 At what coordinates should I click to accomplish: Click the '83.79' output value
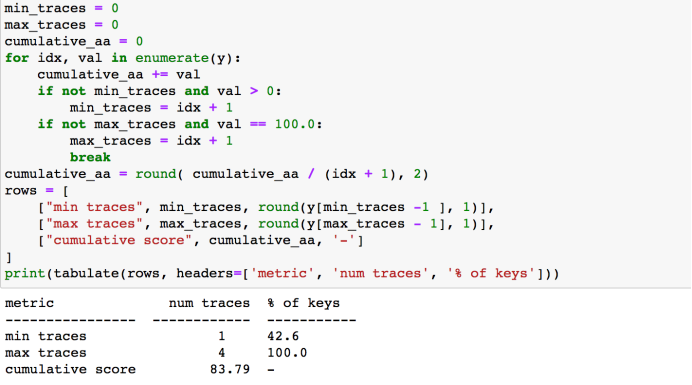[x=230, y=370]
